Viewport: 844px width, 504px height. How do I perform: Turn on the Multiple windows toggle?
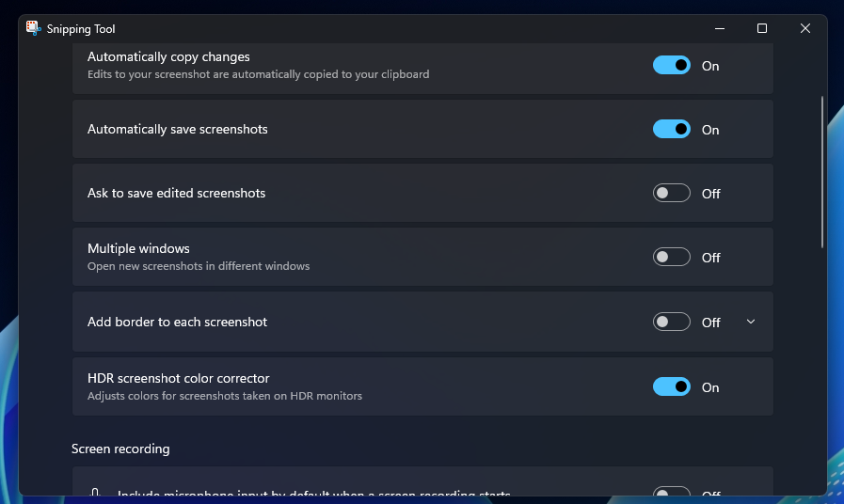(671, 257)
